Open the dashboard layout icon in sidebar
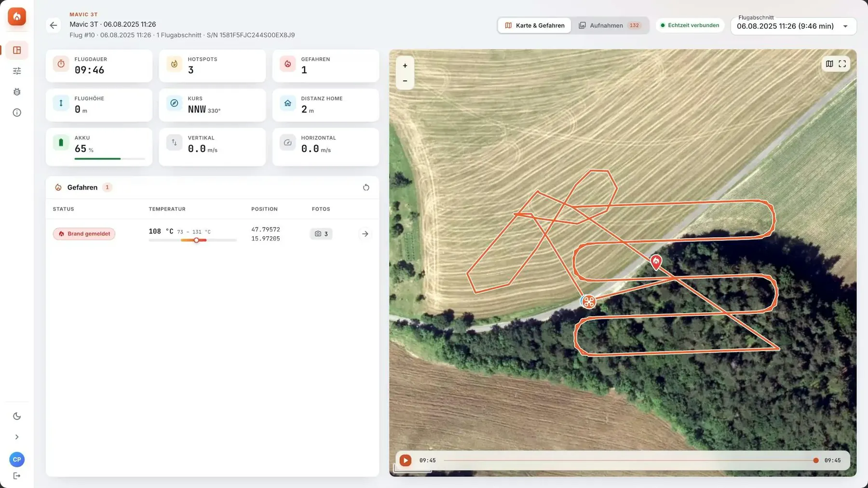The image size is (868, 488). point(17,50)
